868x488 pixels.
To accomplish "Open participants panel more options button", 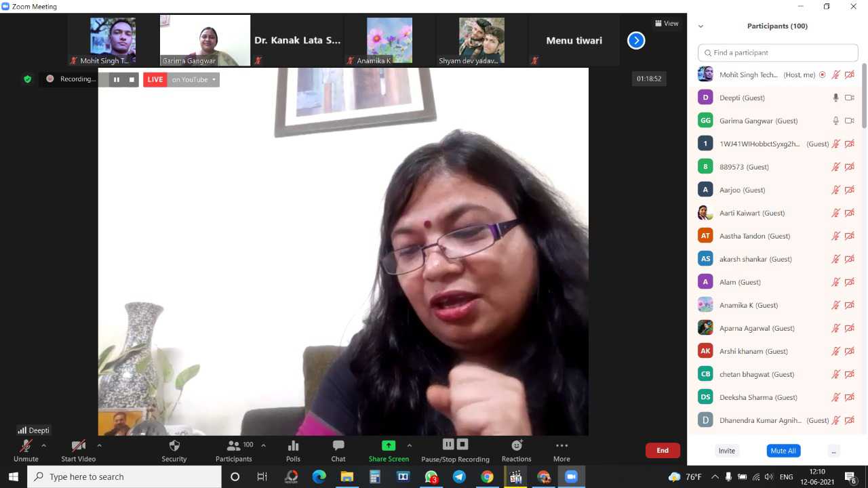I will 834,451.
